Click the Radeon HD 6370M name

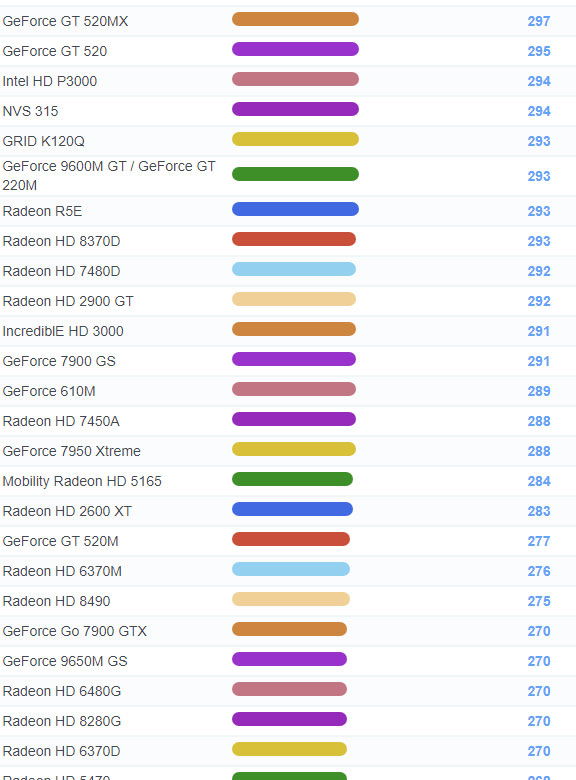coord(62,571)
